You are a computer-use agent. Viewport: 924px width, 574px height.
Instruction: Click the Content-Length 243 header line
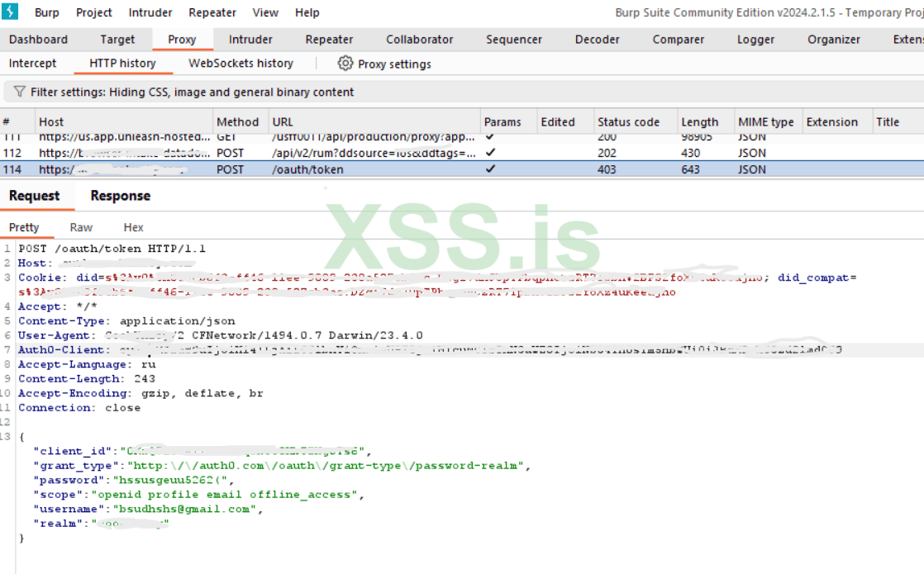(87, 378)
